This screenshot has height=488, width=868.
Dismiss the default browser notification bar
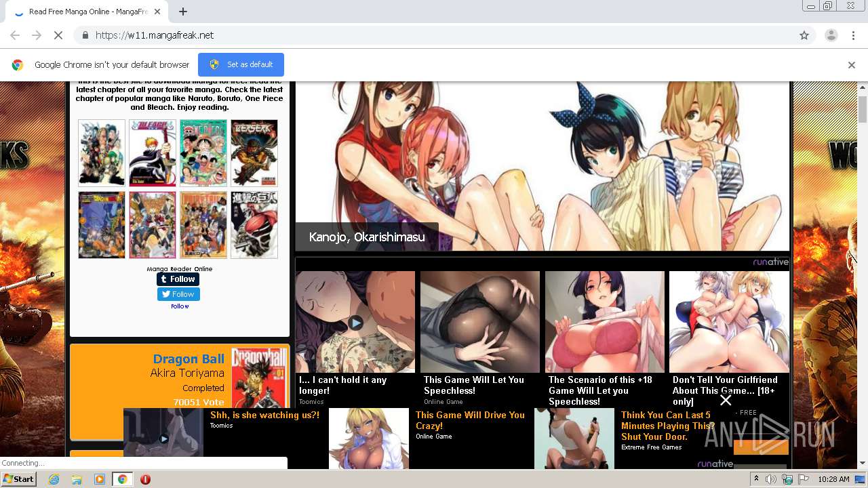coord(852,65)
